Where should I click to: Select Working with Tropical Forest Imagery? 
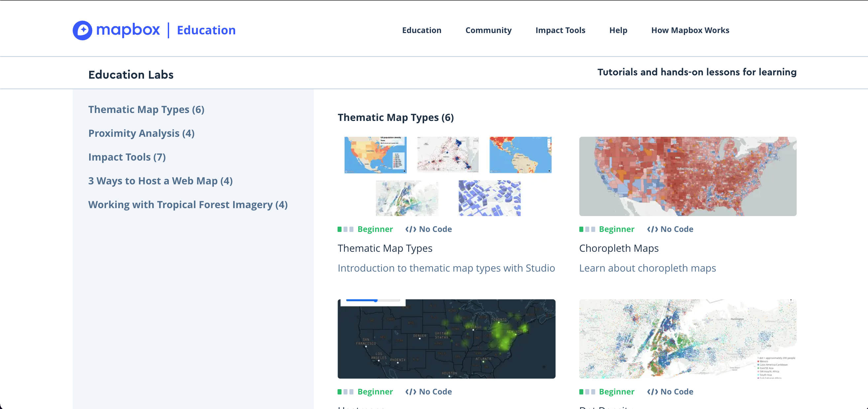pos(188,204)
